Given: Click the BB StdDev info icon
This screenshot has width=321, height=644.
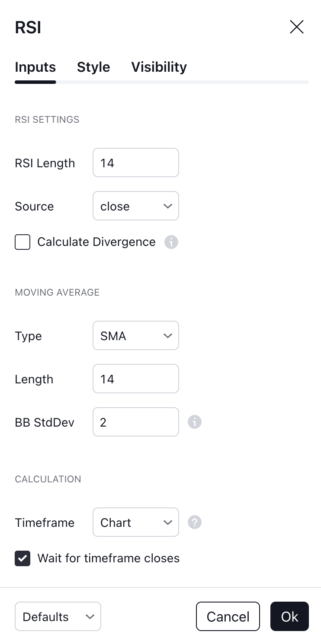Looking at the screenshot, I should (x=195, y=422).
